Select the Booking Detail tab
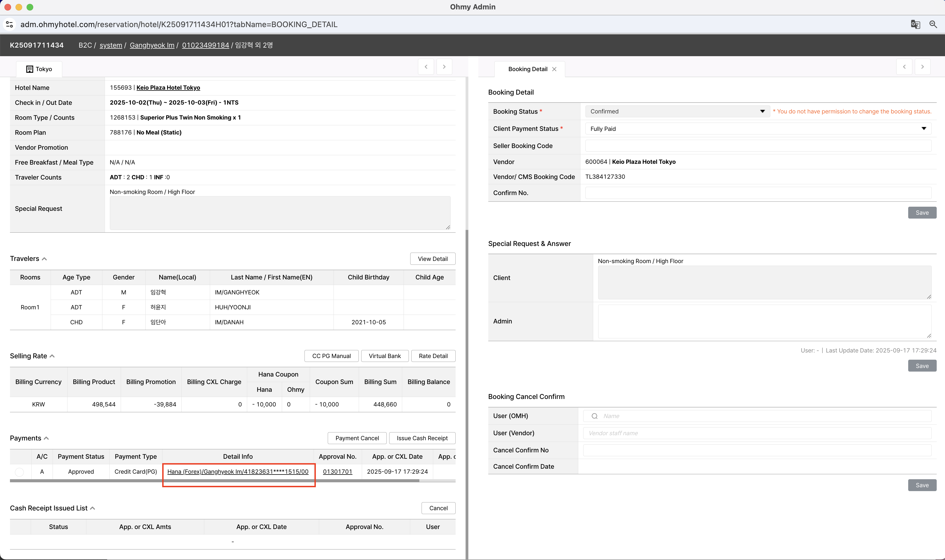This screenshot has width=945, height=560. (x=527, y=69)
